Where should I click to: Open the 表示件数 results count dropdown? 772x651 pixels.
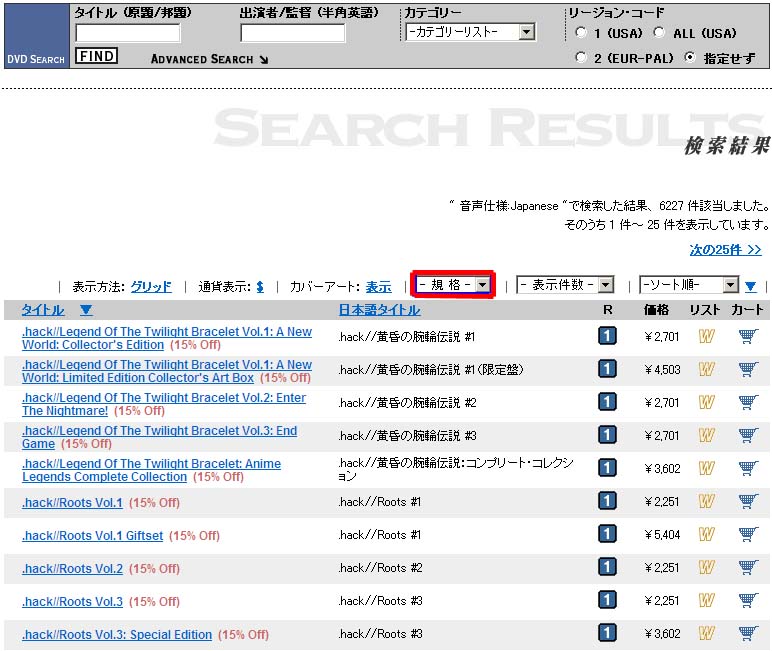click(565, 285)
